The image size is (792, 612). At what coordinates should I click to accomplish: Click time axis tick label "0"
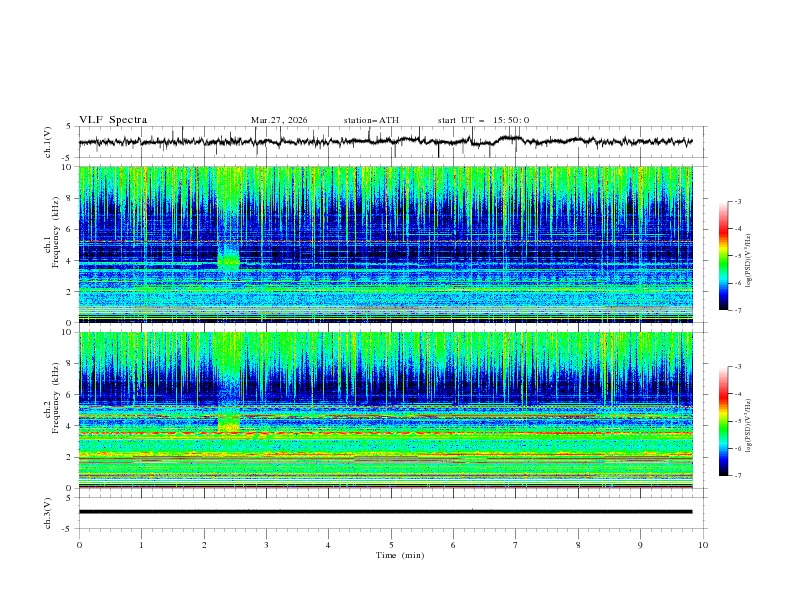click(x=79, y=545)
